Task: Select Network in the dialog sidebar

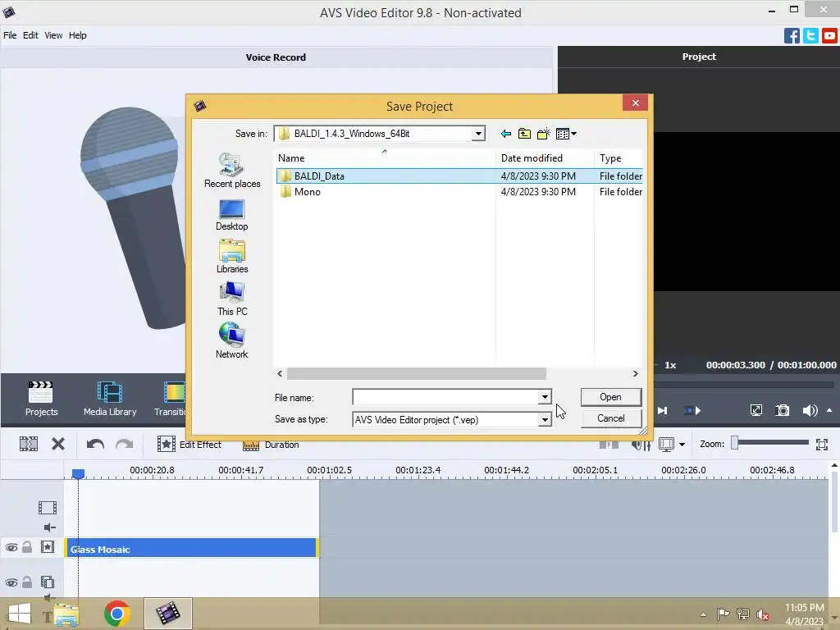Action: click(x=232, y=340)
